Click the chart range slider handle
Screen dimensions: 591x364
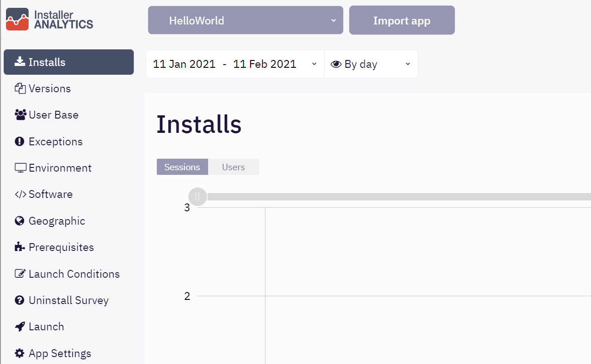tap(198, 197)
